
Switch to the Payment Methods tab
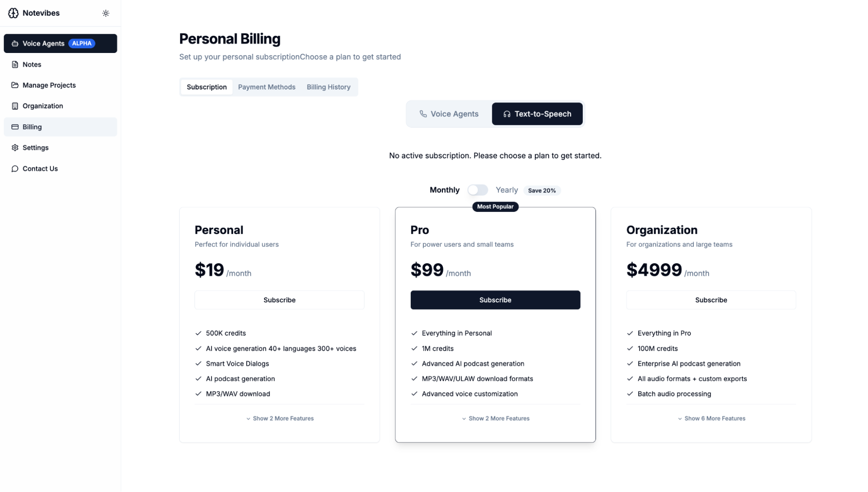click(267, 87)
